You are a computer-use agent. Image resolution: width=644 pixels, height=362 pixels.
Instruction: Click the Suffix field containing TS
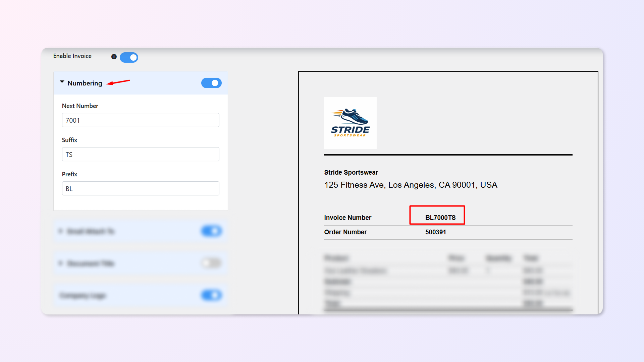click(141, 154)
